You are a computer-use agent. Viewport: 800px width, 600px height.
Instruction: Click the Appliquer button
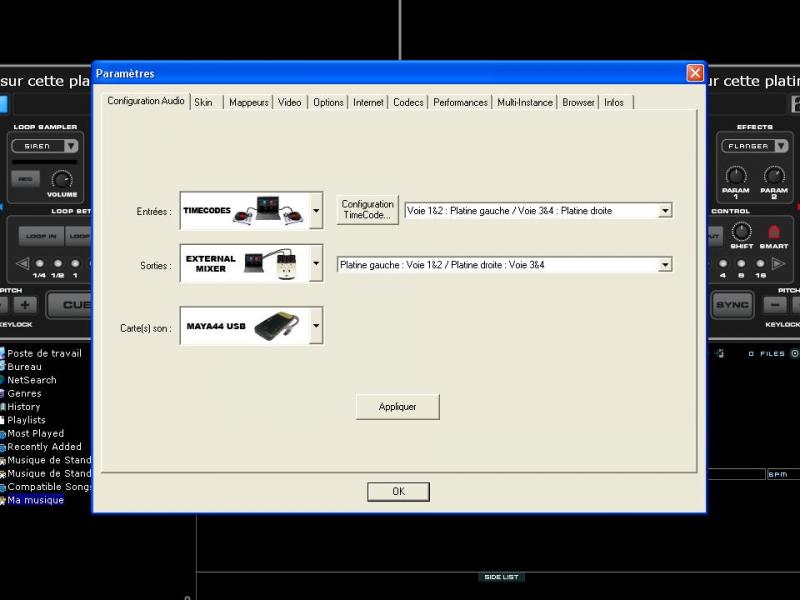pos(397,407)
